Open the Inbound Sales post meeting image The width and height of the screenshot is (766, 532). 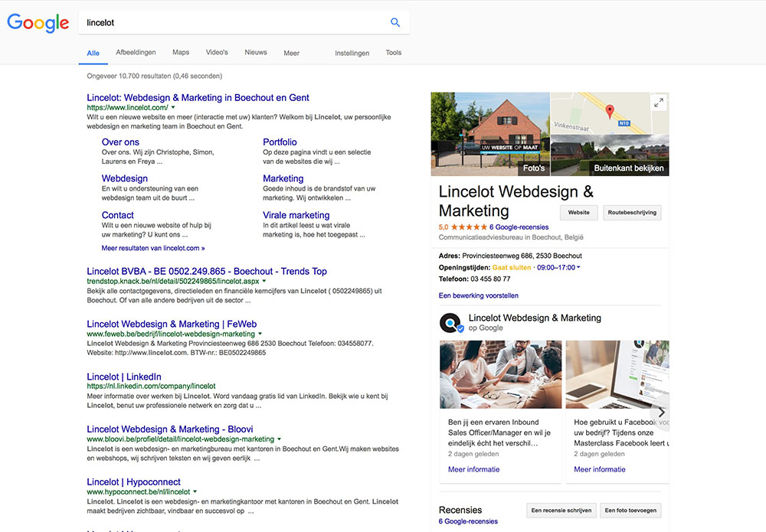click(501, 374)
